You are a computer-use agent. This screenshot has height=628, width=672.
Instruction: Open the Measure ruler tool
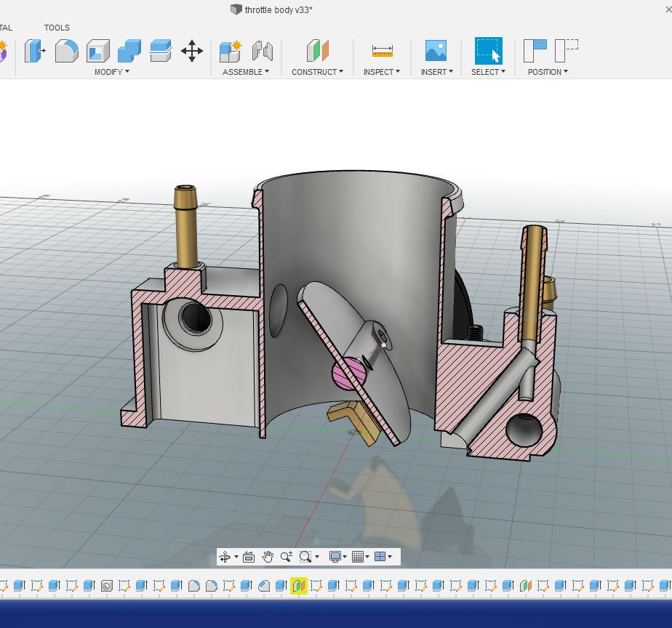click(x=382, y=51)
